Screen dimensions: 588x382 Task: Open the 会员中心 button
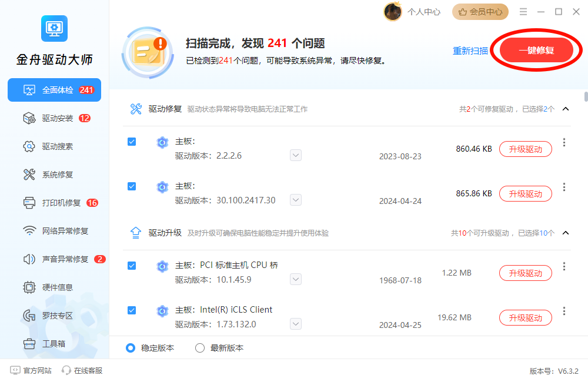coord(480,12)
